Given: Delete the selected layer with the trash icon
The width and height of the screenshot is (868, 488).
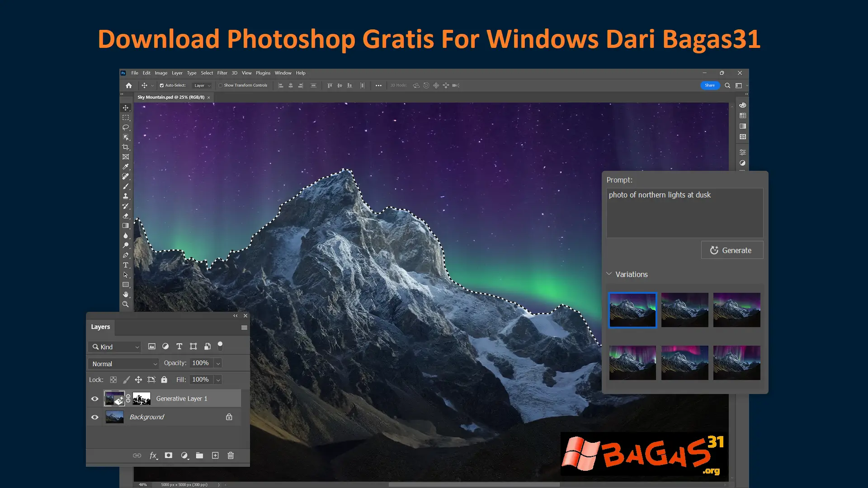Looking at the screenshot, I should click(x=231, y=455).
